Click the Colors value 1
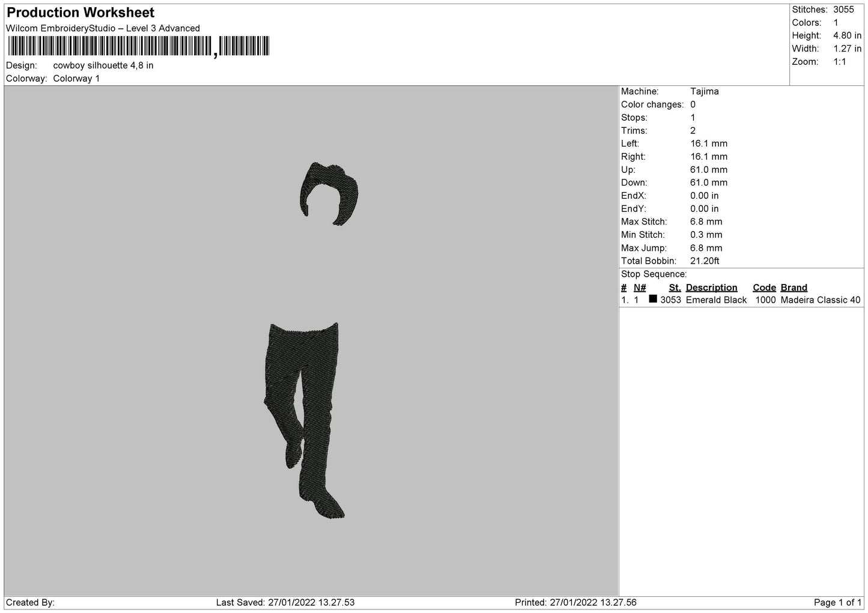Screen dimensions: 868x613 (x=836, y=23)
